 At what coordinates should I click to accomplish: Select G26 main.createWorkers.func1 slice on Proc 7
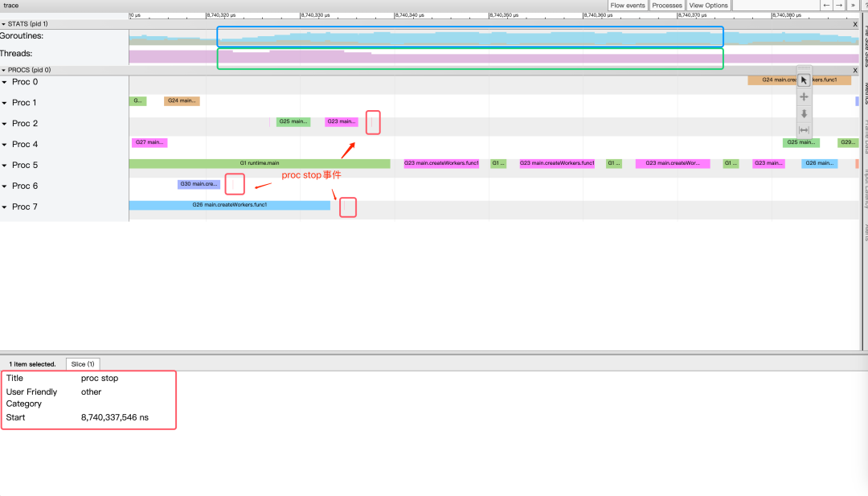230,205
